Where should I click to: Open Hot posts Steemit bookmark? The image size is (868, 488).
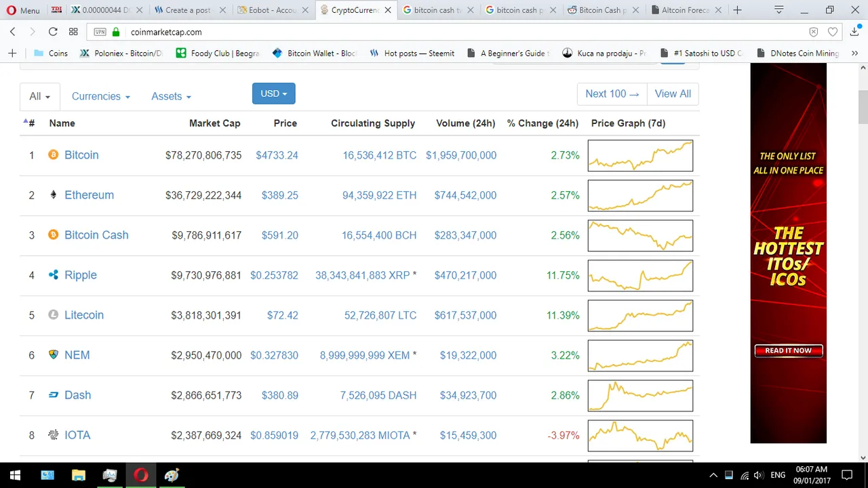click(x=412, y=53)
